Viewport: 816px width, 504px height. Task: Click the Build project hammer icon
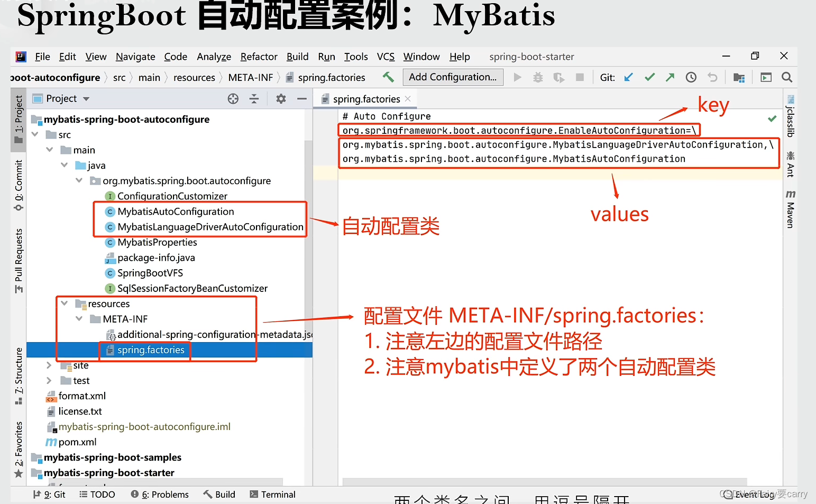pyautogui.click(x=388, y=77)
